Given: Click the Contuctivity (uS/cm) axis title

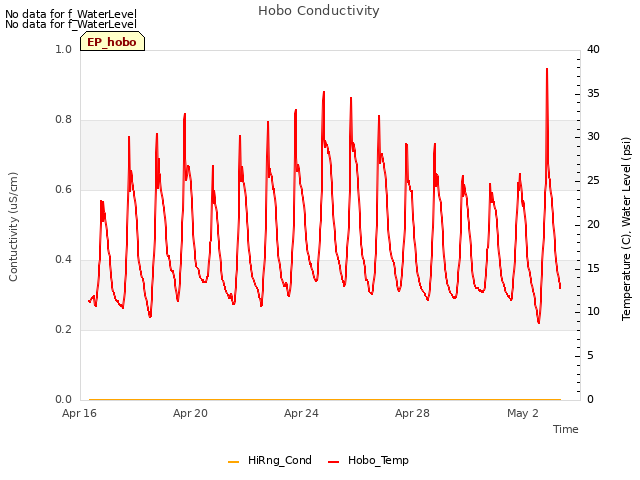Looking at the screenshot, I should [x=13, y=227].
